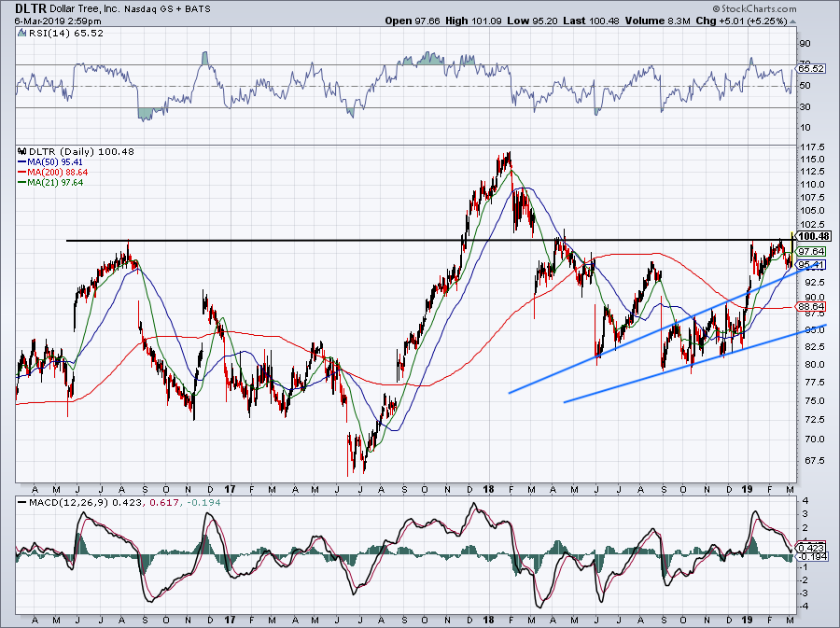The height and width of the screenshot is (628, 840).
Task: Click the 90 level on RSI axis
Action: point(805,43)
